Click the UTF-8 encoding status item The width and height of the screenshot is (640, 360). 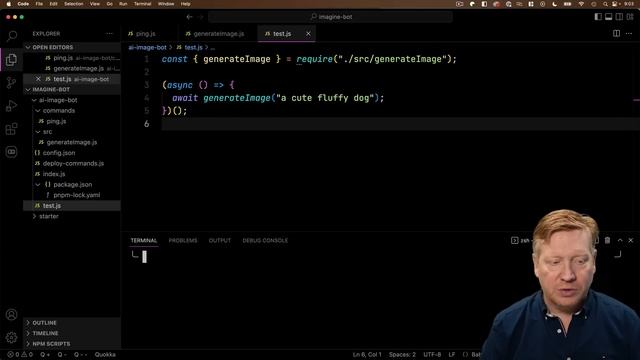[432, 355]
